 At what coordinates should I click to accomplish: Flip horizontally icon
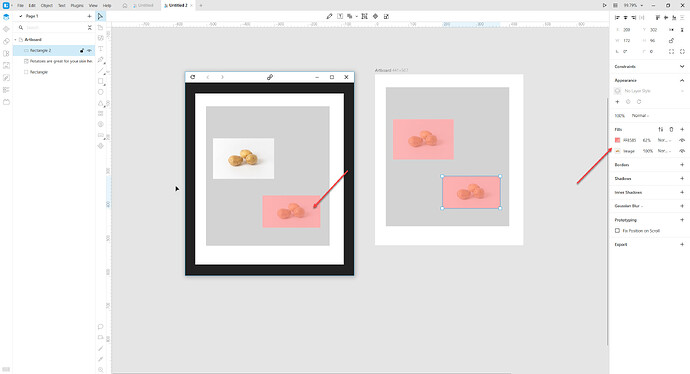point(672,29)
